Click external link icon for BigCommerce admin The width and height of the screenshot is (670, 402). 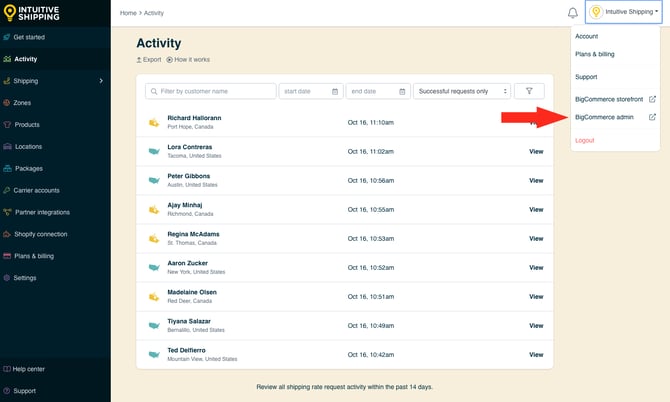pyautogui.click(x=652, y=117)
